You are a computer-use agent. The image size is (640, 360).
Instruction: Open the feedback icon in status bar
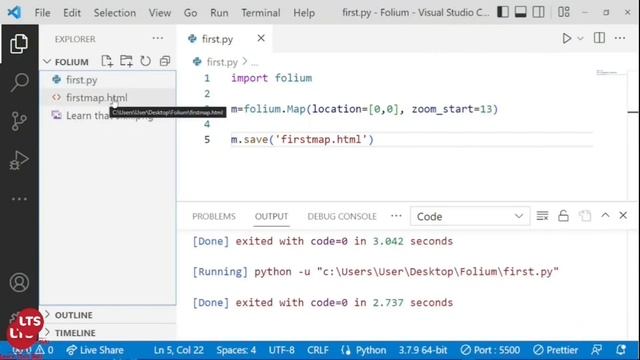coord(597,350)
